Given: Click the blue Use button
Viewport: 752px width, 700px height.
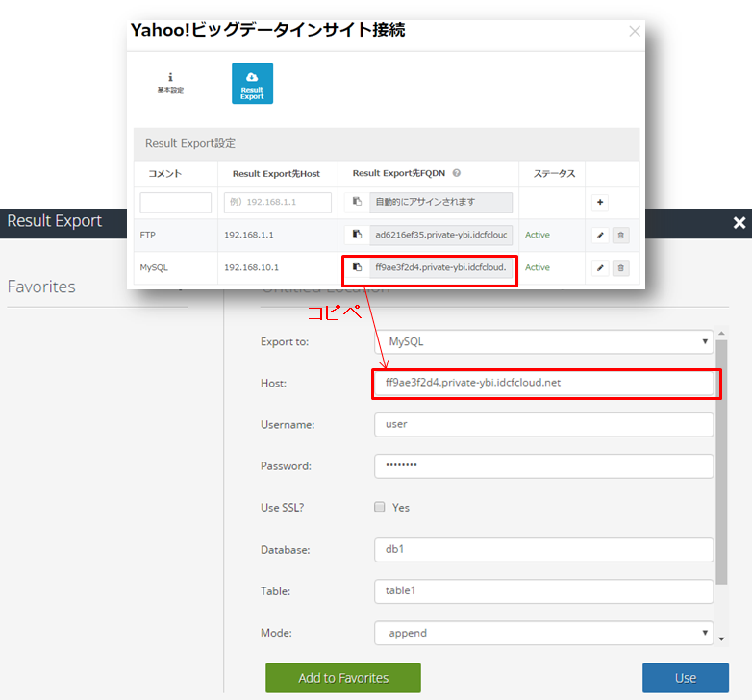Looking at the screenshot, I should (686, 678).
